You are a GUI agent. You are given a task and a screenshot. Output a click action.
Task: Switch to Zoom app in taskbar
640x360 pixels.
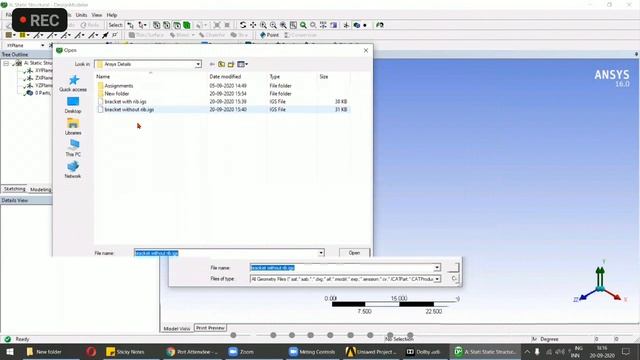coord(242,351)
